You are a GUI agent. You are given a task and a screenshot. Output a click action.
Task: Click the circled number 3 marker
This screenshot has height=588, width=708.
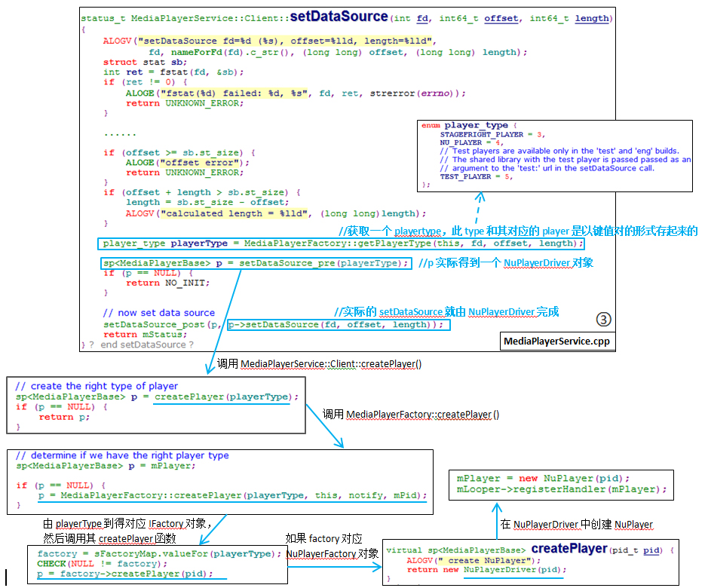[604, 320]
